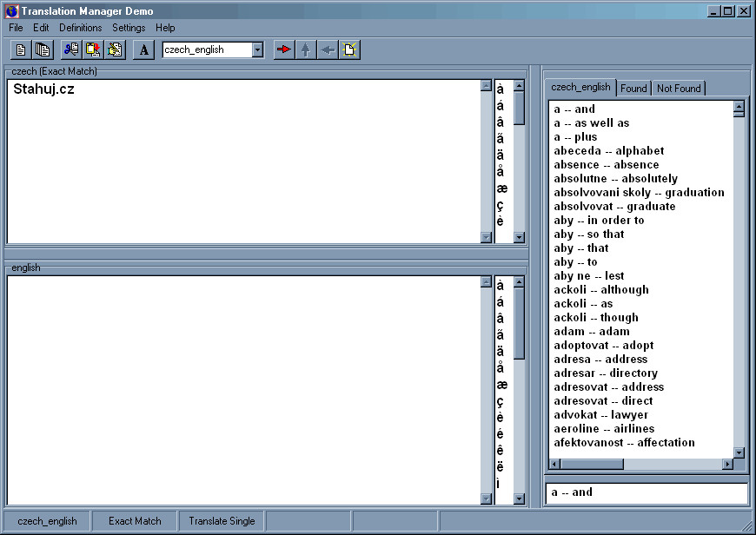Viewport: 756px width, 535px height.
Task: Switch to the Found tab
Action: [633, 89]
